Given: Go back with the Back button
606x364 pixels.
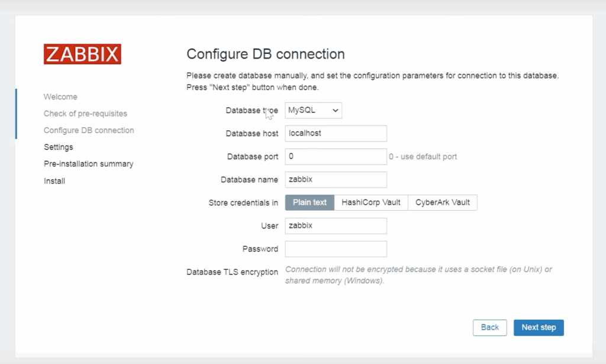Looking at the screenshot, I should [489, 328].
